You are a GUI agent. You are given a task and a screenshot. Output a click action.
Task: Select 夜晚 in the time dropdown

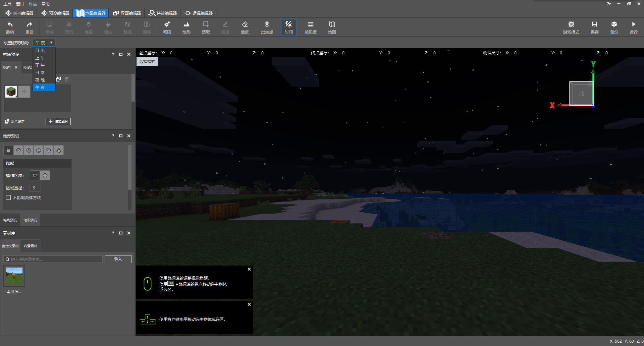(40, 80)
